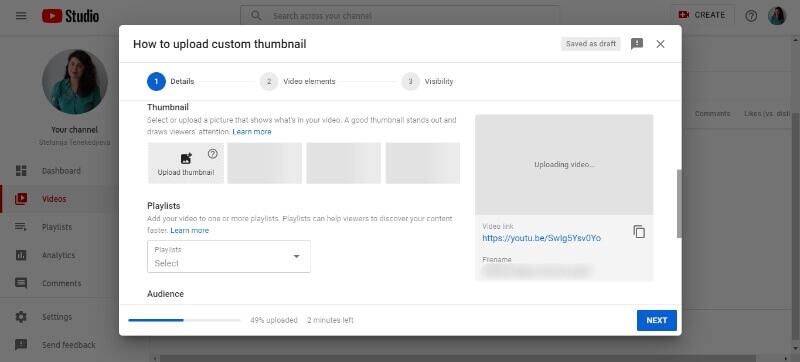Click the search magnifier icon

[256, 16]
